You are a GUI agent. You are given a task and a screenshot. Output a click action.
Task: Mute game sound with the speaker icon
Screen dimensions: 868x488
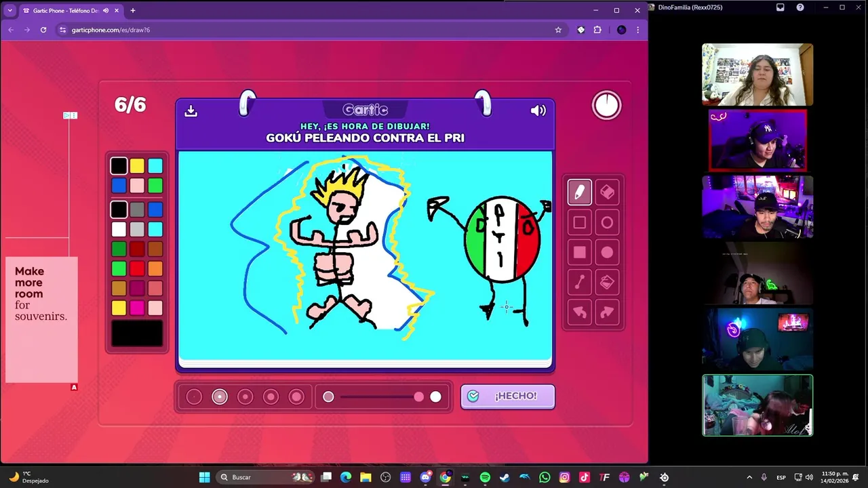coord(538,110)
